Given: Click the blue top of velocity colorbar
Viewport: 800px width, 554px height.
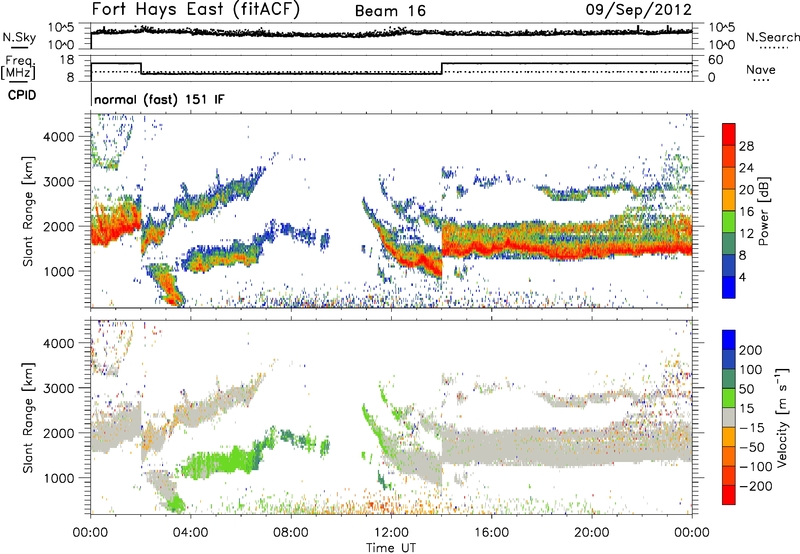Looking at the screenshot, I should tap(729, 340).
